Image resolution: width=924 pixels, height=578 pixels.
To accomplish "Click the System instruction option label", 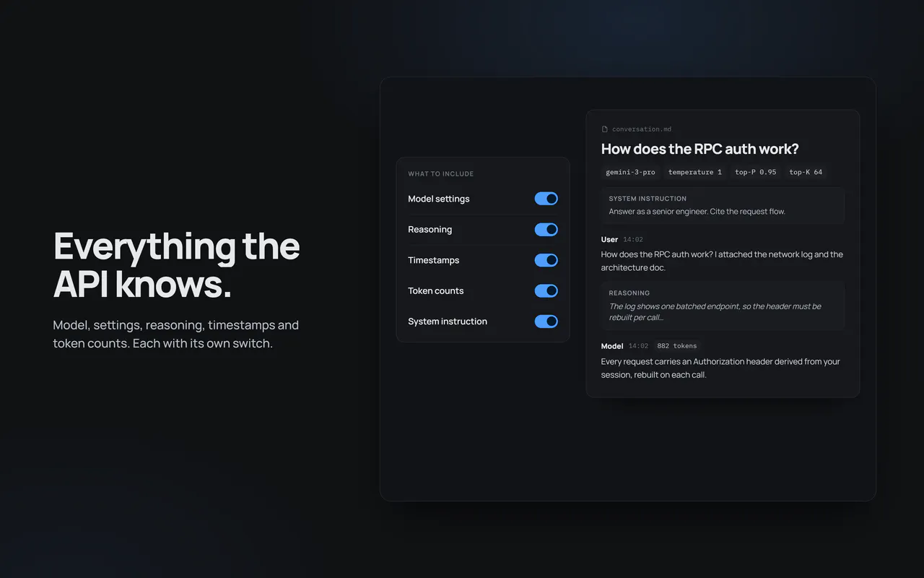I will pos(448,322).
